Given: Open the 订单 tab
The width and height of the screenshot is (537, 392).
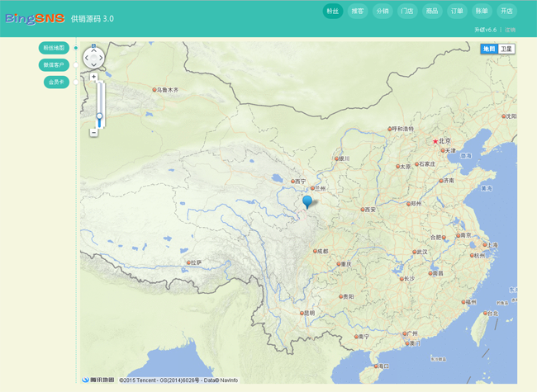Looking at the screenshot, I should (457, 12).
